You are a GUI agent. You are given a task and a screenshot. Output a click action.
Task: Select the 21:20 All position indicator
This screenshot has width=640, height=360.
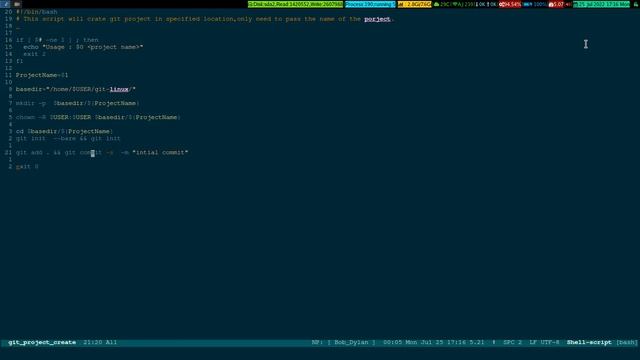100,342
